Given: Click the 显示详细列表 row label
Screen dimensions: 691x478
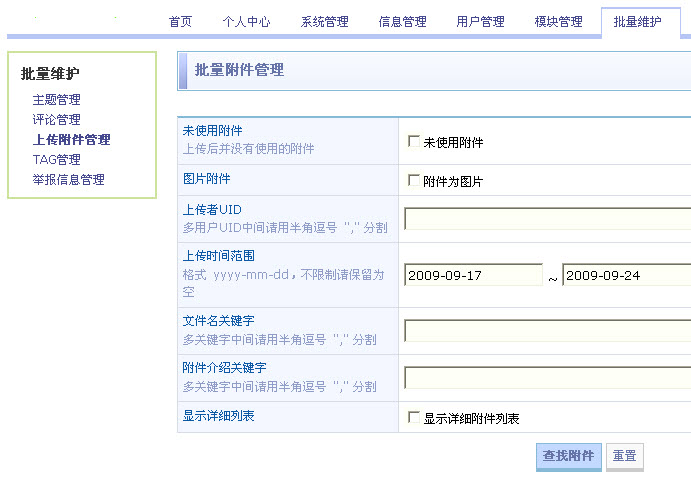Looking at the screenshot, I should [x=219, y=415].
